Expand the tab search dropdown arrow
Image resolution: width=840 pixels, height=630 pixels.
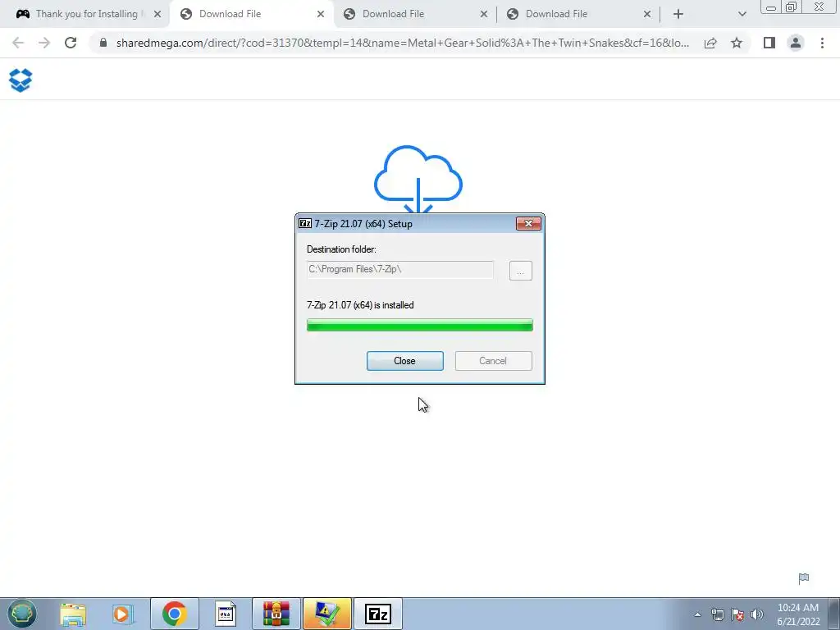tap(742, 15)
